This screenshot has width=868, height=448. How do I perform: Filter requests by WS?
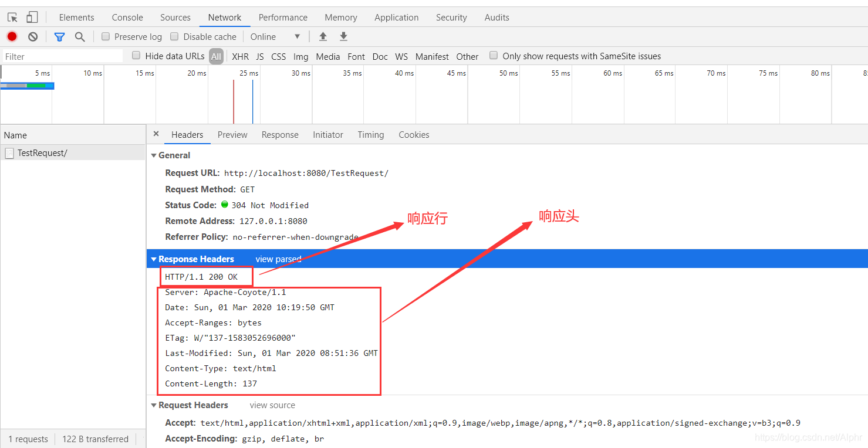(x=401, y=56)
